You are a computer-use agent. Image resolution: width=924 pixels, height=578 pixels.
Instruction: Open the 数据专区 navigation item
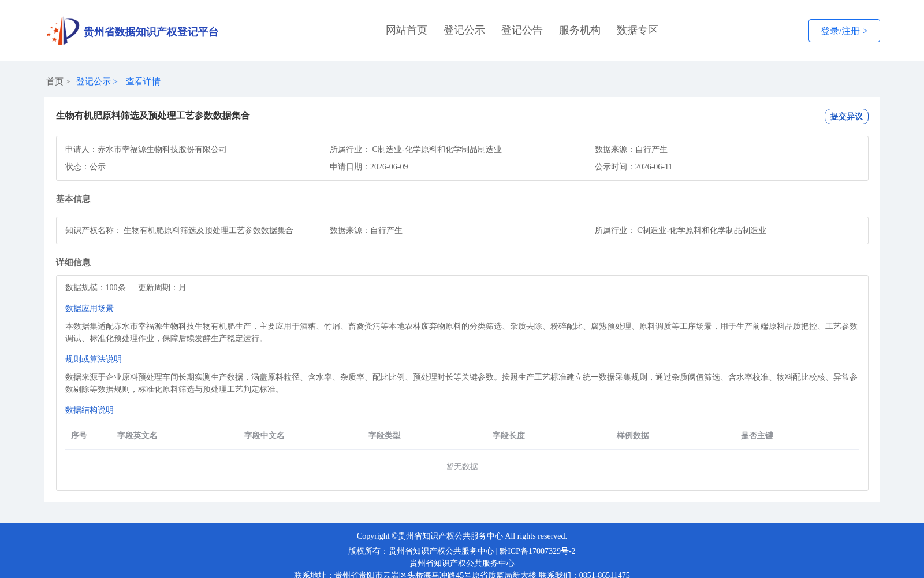(638, 30)
